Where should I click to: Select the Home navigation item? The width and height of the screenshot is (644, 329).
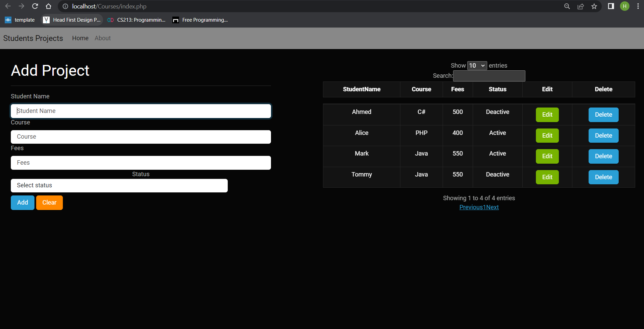[x=80, y=38]
